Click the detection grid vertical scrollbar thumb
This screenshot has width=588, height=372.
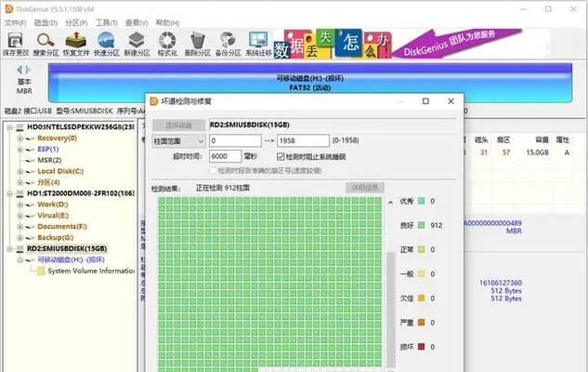[x=390, y=310]
